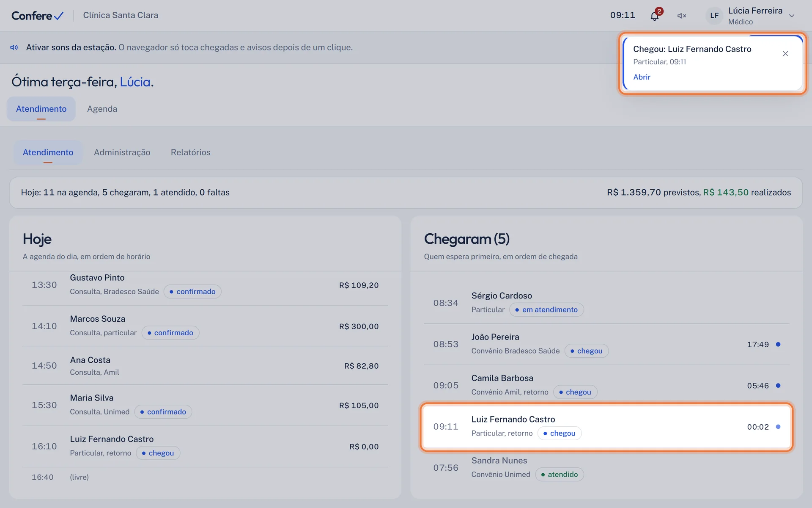Open the Lúcia Ferreira user menu chevron

(x=792, y=16)
